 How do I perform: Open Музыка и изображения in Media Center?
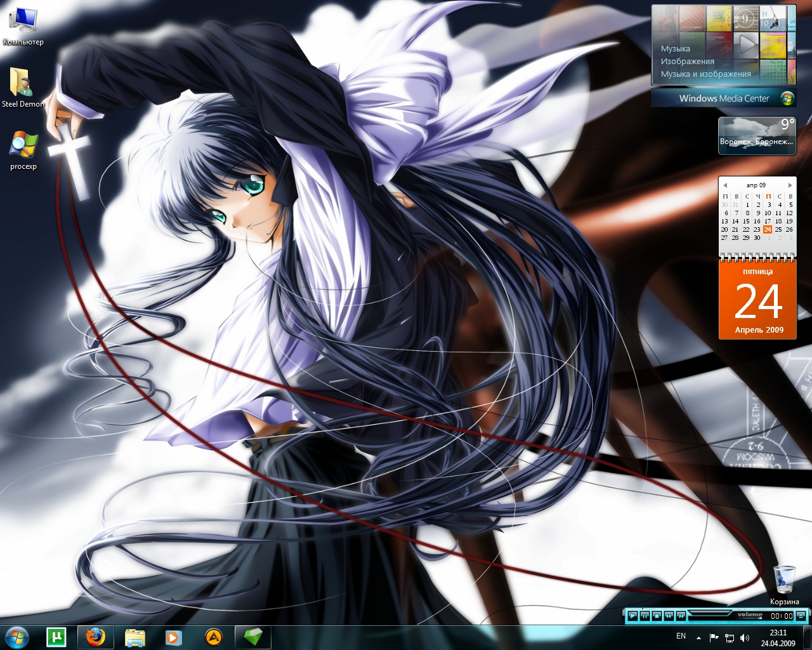pyautogui.click(x=705, y=74)
